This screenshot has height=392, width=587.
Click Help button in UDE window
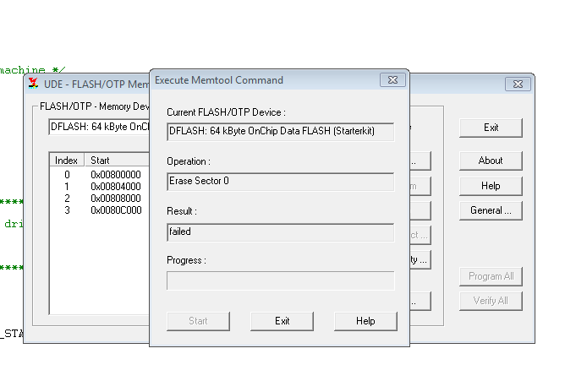(x=491, y=186)
